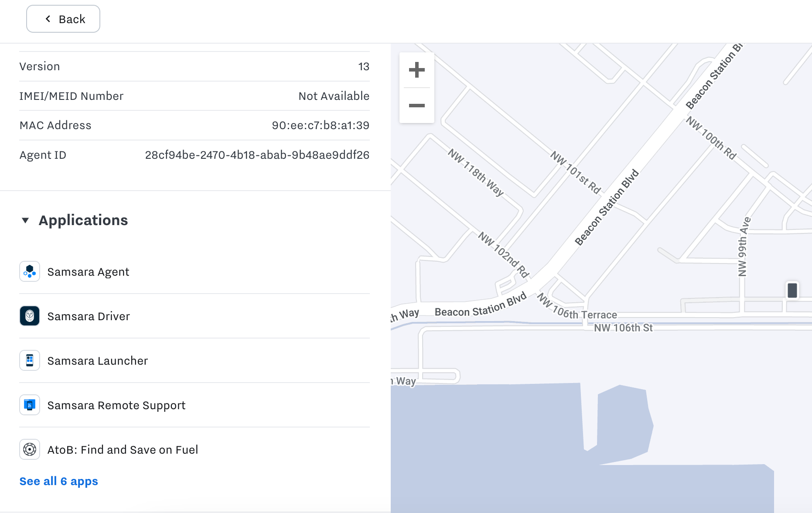This screenshot has height=513, width=812.
Task: Click the Agent ID value
Action: point(257,155)
